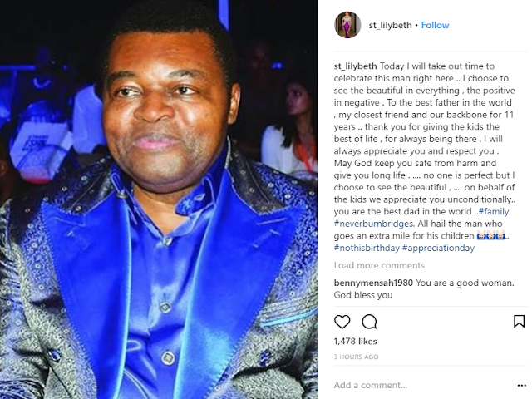Open the #appreciationday hashtag
The width and height of the screenshot is (532, 399).
(438, 248)
